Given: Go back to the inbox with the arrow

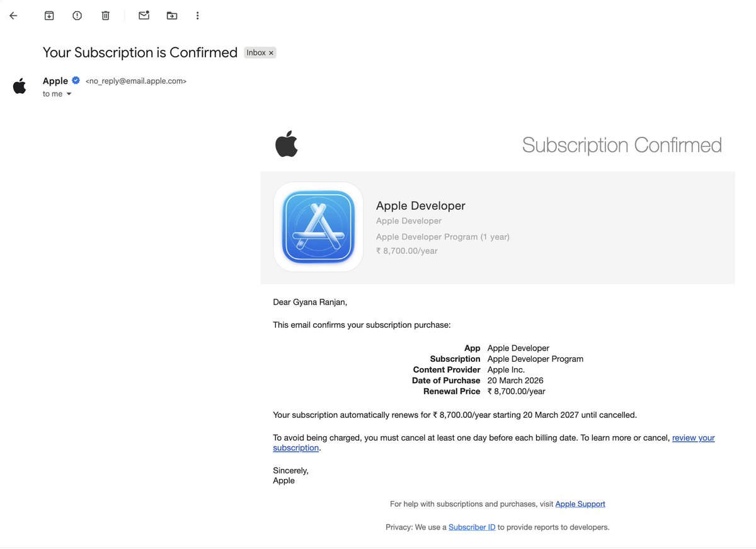Looking at the screenshot, I should click(x=13, y=16).
